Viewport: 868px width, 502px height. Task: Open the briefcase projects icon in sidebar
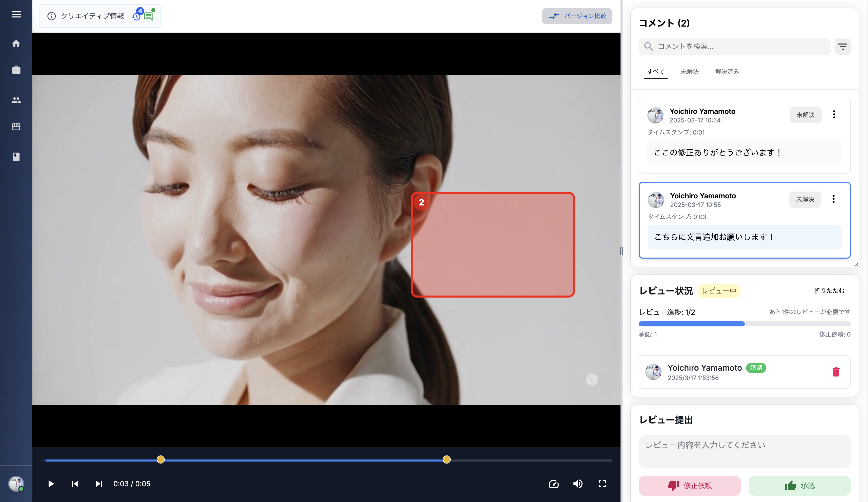16,70
